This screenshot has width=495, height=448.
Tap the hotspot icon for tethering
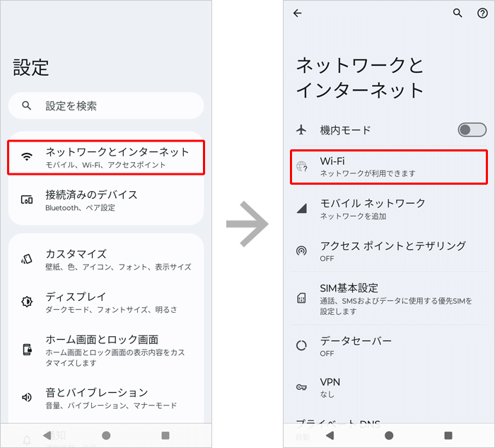pyautogui.click(x=302, y=251)
